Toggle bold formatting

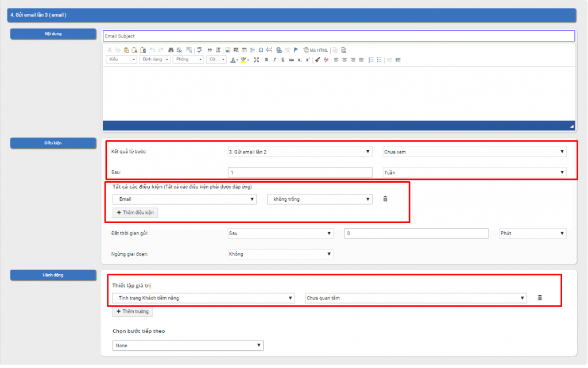click(x=266, y=60)
